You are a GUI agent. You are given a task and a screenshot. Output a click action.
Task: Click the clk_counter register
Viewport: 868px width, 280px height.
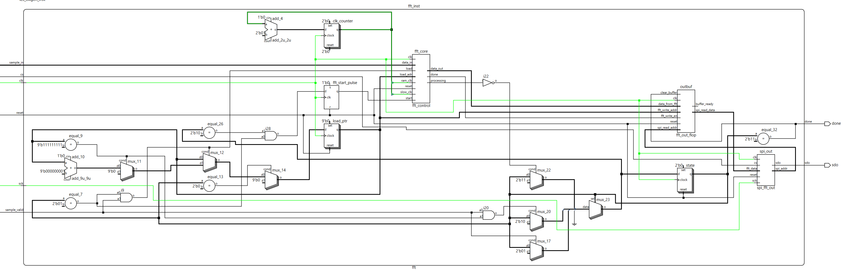pos(332,36)
